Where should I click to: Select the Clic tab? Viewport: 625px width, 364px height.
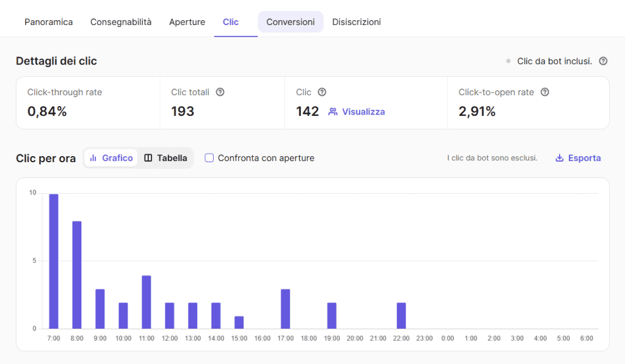(x=231, y=22)
